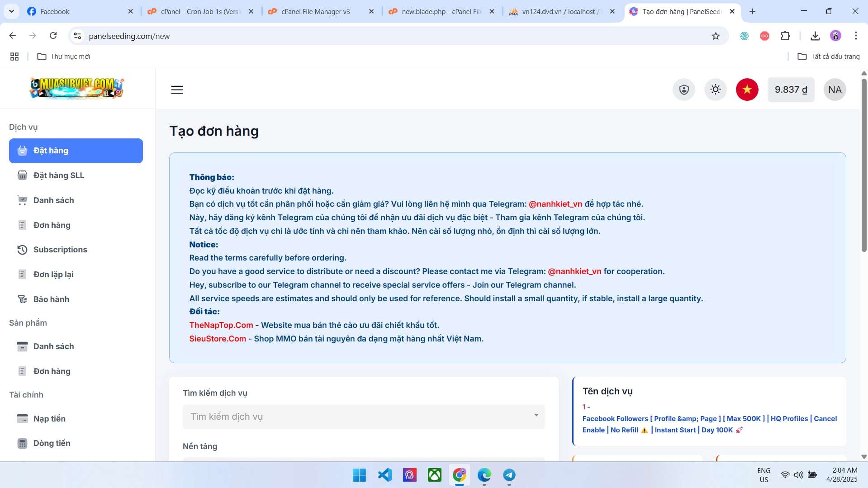The width and height of the screenshot is (868, 488).
Task: Open Nạp tiền sidebar item
Action: [x=76, y=419]
